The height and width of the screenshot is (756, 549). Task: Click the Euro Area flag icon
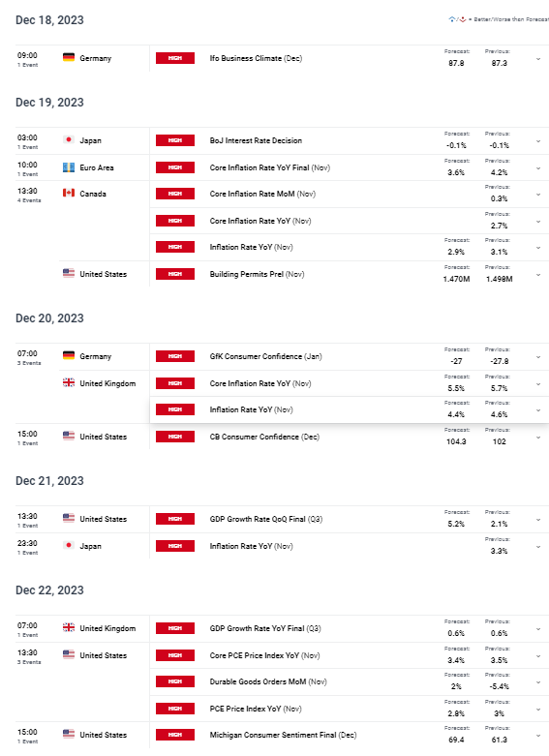click(69, 167)
